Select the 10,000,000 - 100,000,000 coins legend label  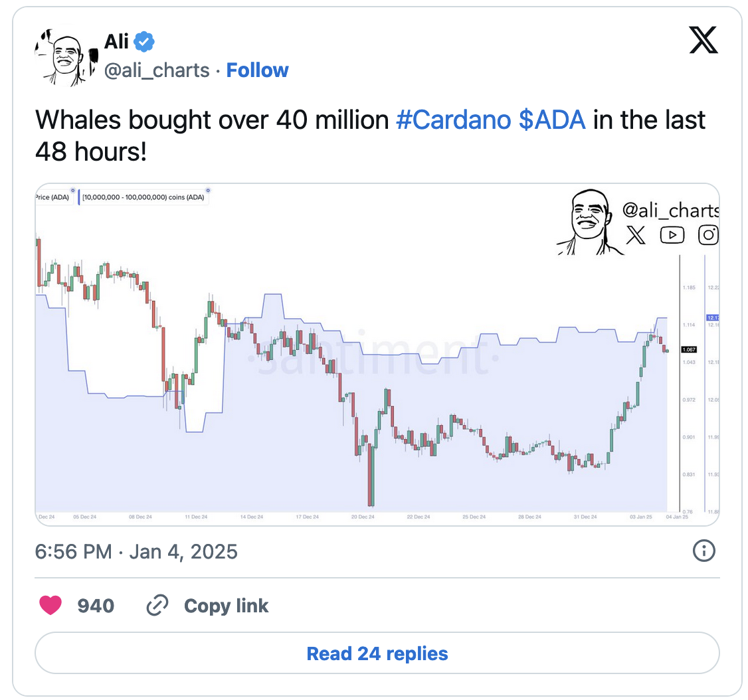(143, 197)
